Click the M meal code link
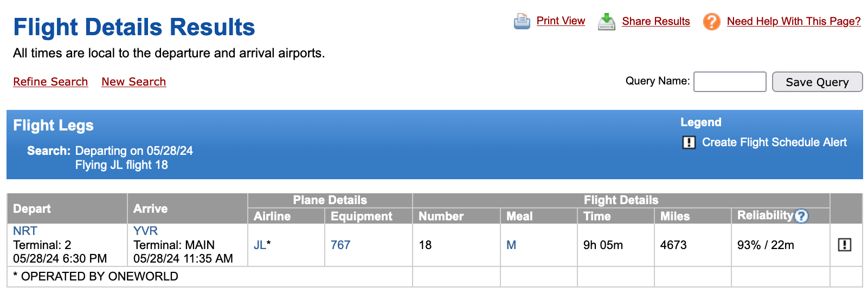 (x=511, y=245)
